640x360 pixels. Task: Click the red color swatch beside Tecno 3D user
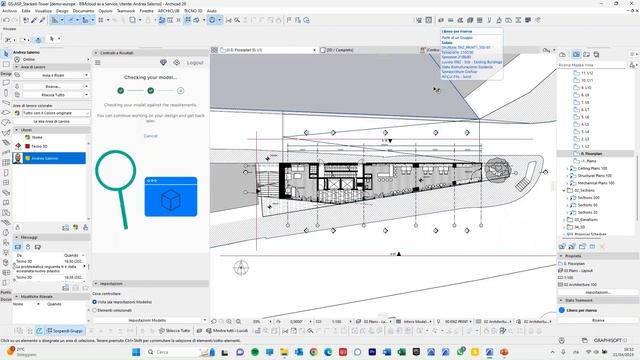pos(27,146)
